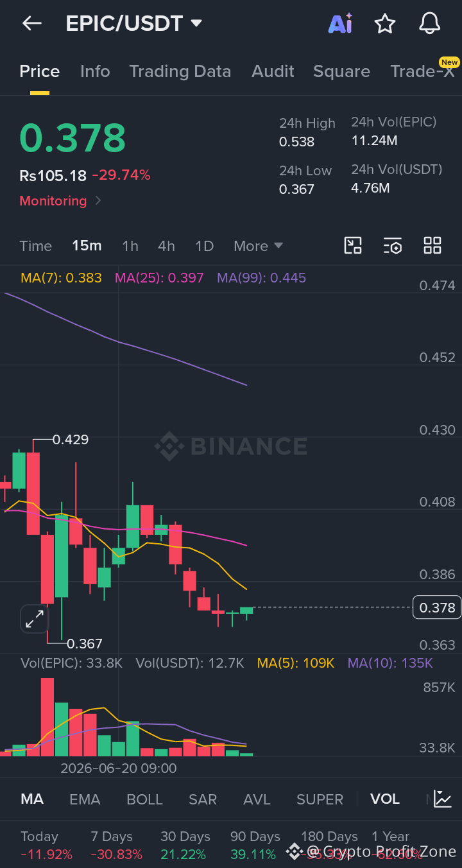Image resolution: width=462 pixels, height=868 pixels.
Task: Tap the volume MA(5): 109K legend
Action: point(296,663)
